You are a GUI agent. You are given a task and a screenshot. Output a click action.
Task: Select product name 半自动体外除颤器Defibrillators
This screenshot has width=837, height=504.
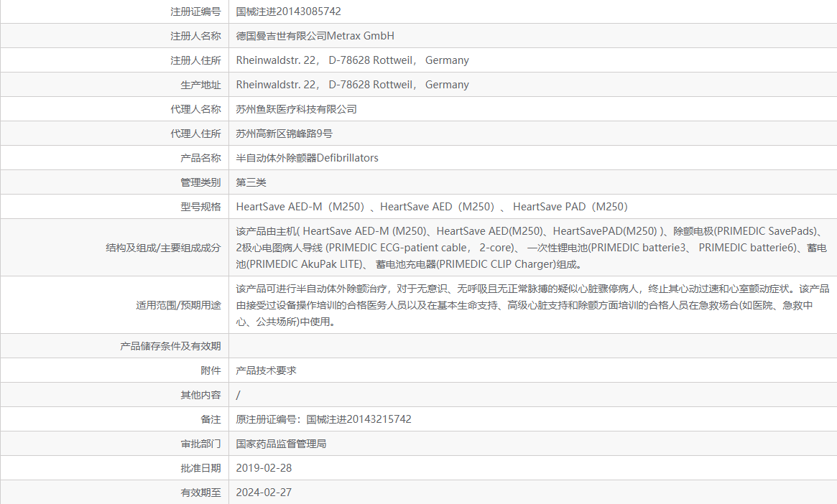click(x=307, y=157)
